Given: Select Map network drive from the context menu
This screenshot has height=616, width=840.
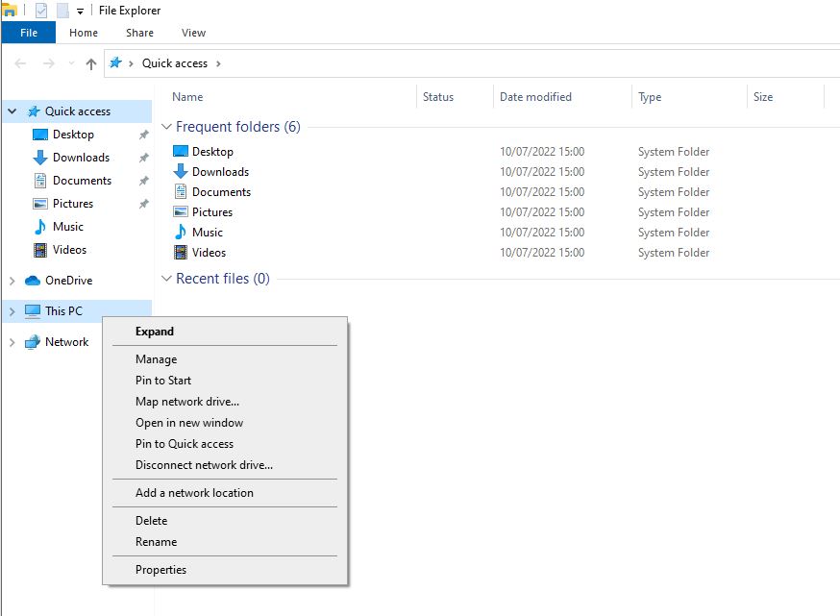Looking at the screenshot, I should [186, 402].
